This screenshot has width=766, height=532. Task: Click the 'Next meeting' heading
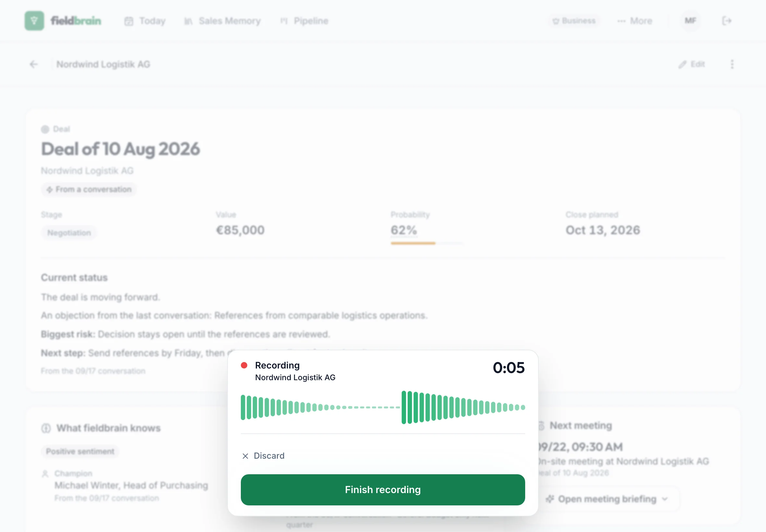pos(581,425)
